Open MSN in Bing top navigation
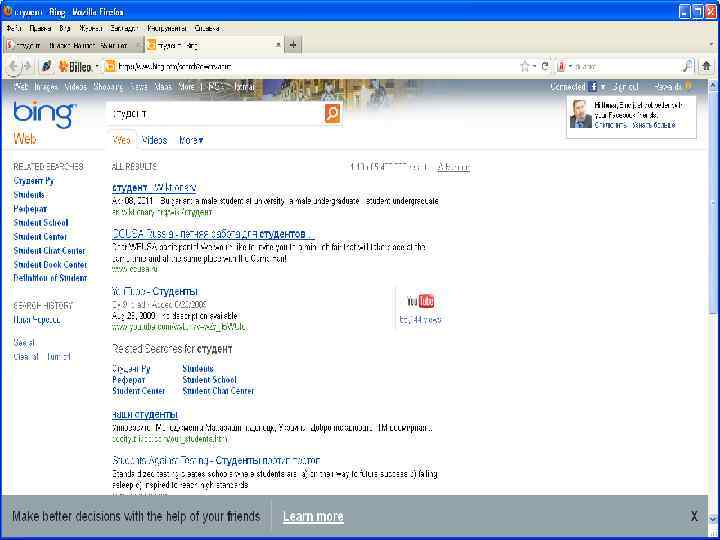The height and width of the screenshot is (540, 720). (x=215, y=86)
